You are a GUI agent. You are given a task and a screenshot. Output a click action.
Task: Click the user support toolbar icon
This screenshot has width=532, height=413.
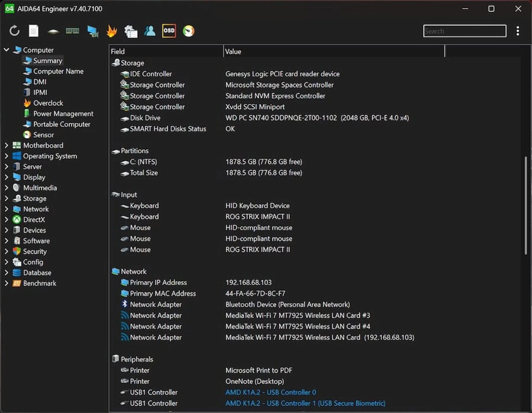coord(150,31)
